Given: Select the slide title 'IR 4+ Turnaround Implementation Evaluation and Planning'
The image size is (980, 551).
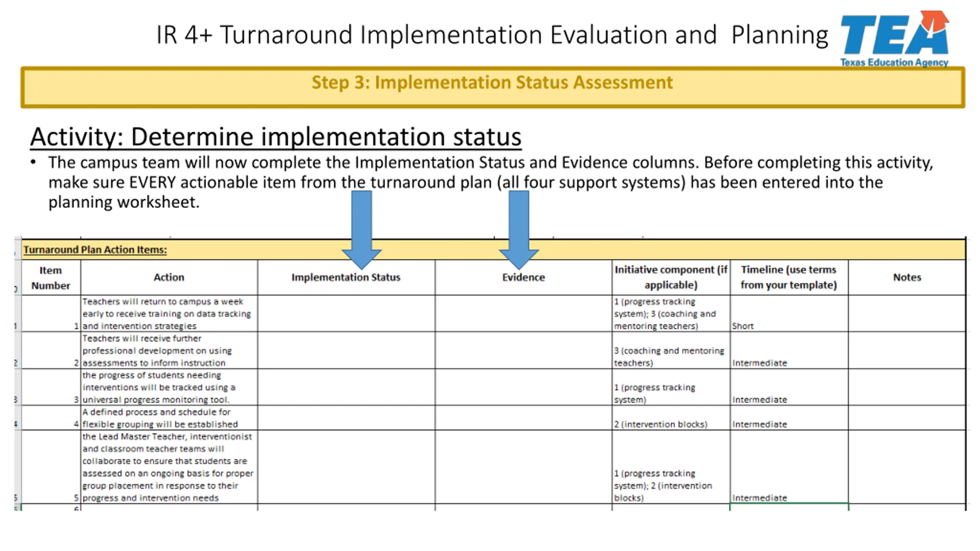Looking at the screenshot, I should [492, 35].
